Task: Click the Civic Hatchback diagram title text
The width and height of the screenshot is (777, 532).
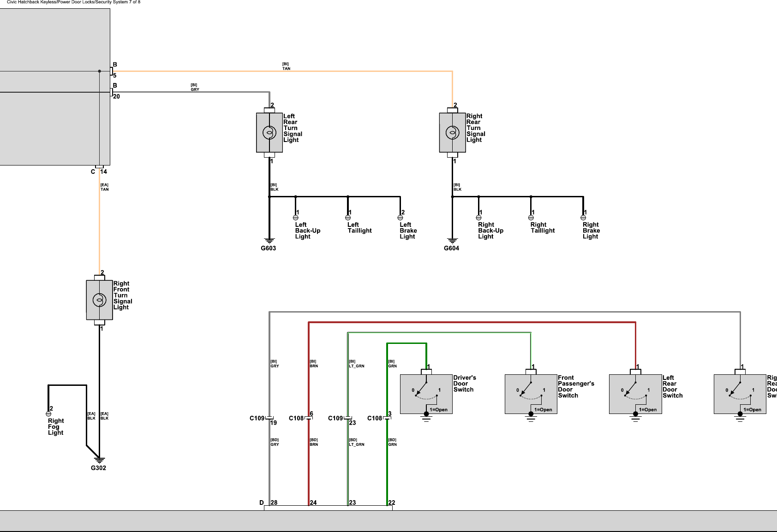Action: click(73, 2)
